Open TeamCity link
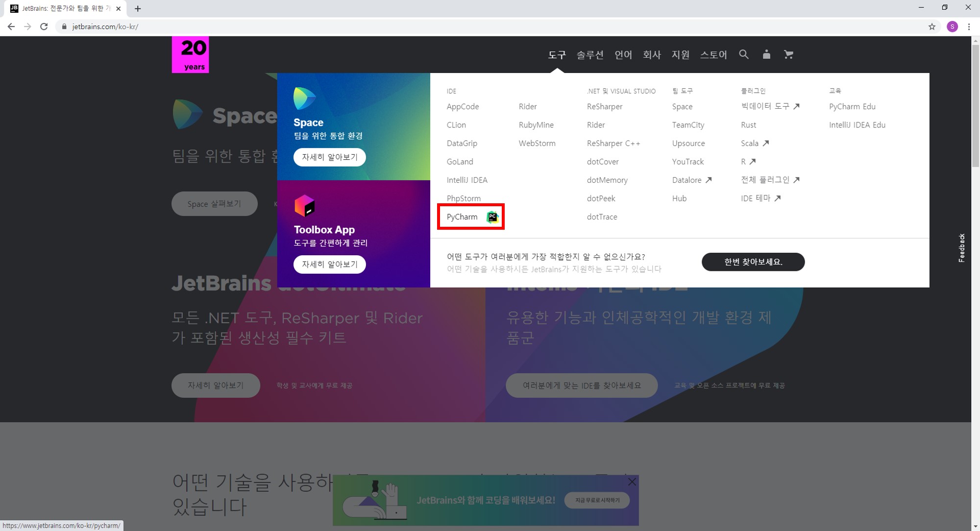Screen dimensions: 980x531 click(688, 125)
